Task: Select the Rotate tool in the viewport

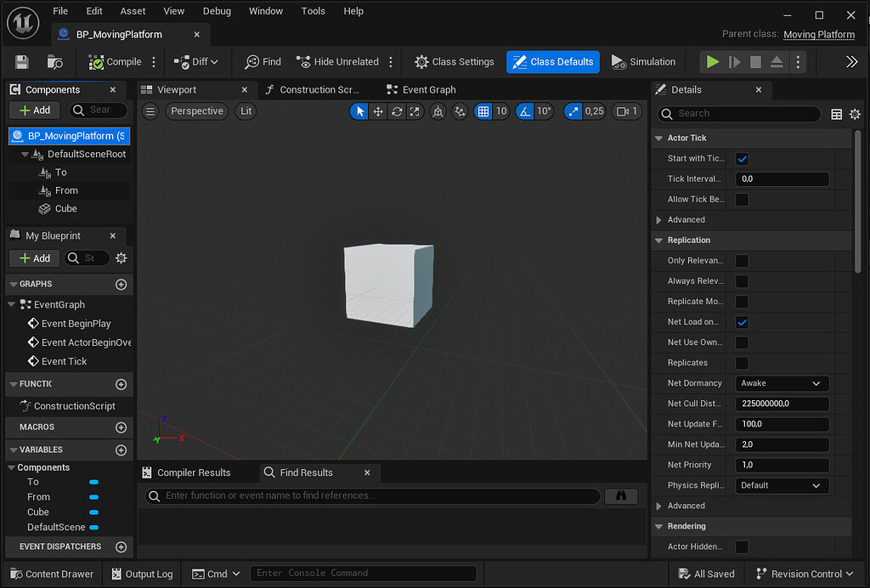Action: click(396, 111)
